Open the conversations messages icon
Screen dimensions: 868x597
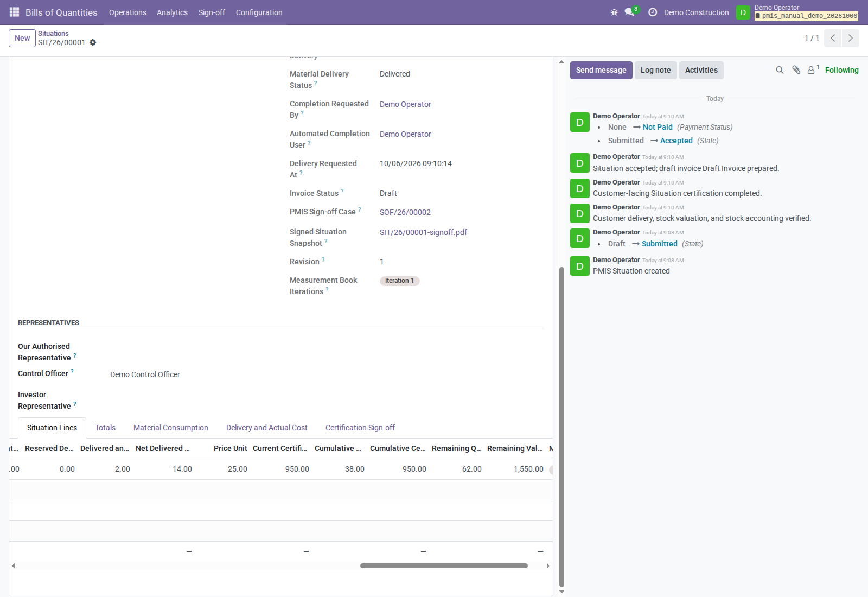pos(629,12)
